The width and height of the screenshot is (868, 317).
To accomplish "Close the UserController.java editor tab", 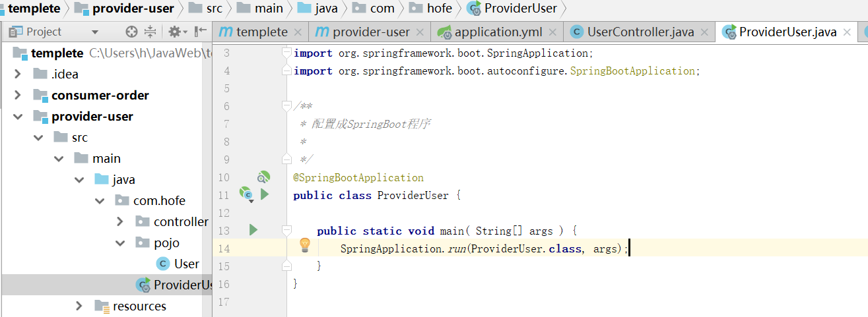I will pos(706,32).
